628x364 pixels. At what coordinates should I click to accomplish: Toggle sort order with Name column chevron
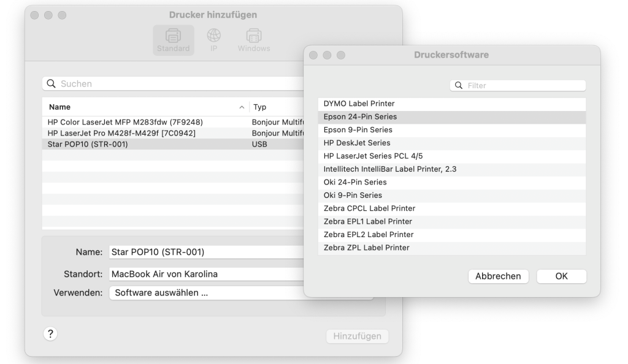point(242,107)
